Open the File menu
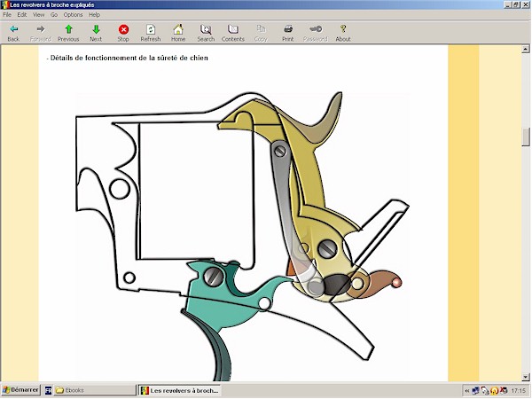Image resolution: width=532 pixels, height=399 pixels. tap(7, 15)
